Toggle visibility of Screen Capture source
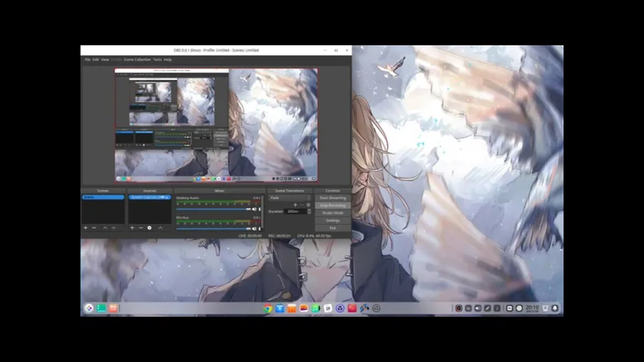Screen dimensions: 644x362 coord(163,197)
